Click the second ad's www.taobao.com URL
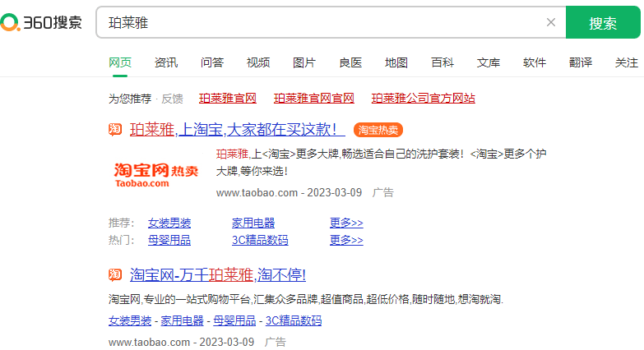The image size is (644, 350). [149, 342]
